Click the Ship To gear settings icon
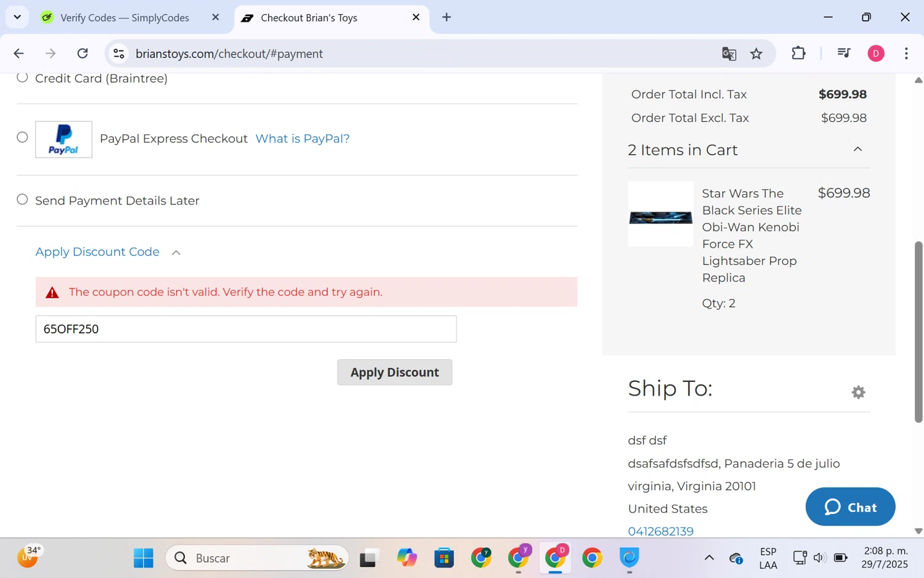The height and width of the screenshot is (578, 924). coord(858,393)
